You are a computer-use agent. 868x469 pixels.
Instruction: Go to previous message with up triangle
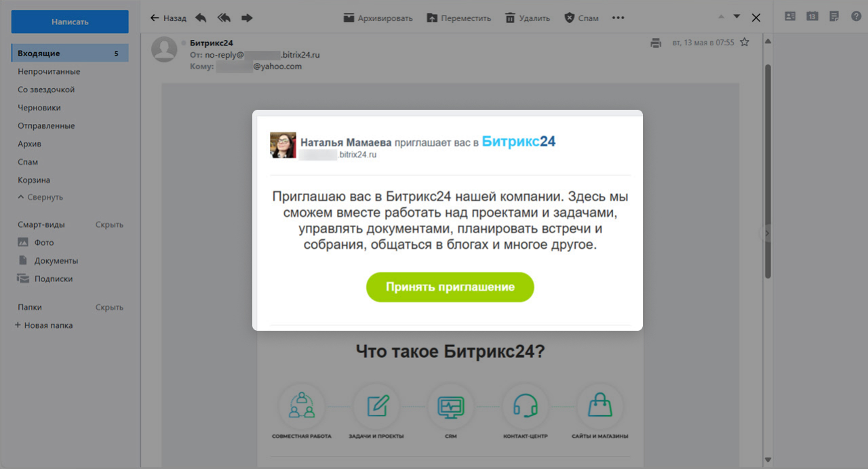(721, 17)
